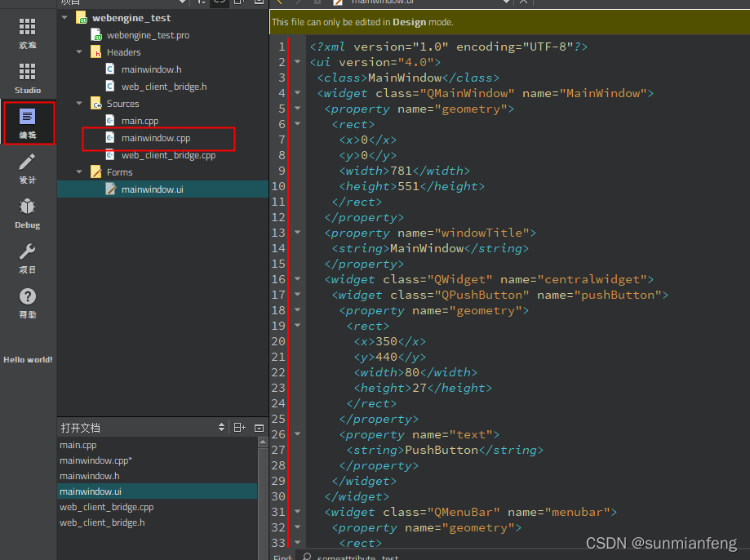Toggle code folding on line 5
The image size is (750, 560).
296,109
